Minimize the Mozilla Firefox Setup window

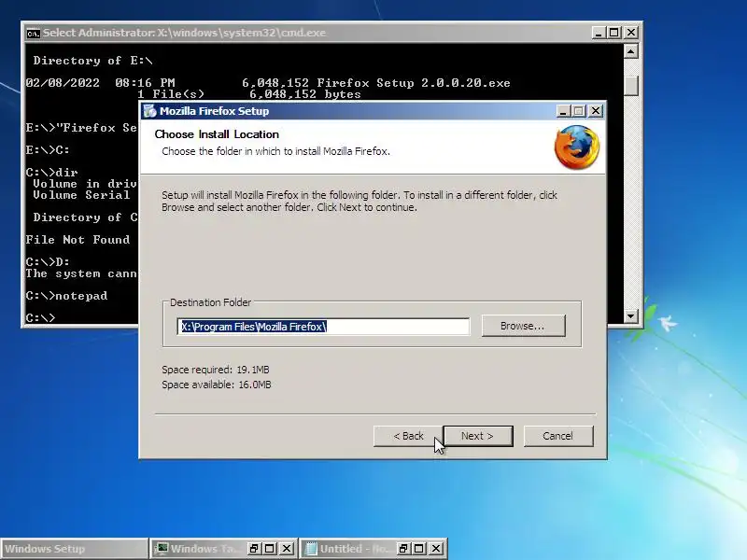[563, 111]
